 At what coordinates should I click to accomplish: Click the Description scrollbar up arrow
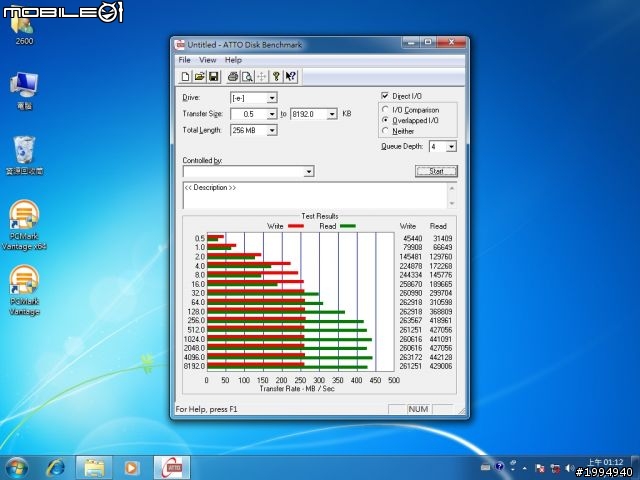click(452, 188)
